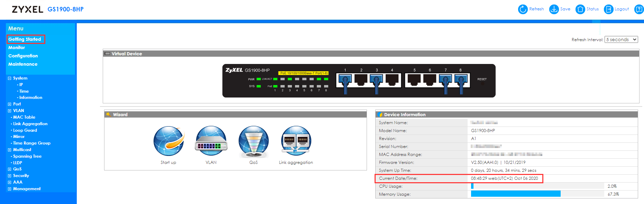Image resolution: width=644 pixels, height=204 pixels.
Task: Click the Refresh icon in top bar
Action: click(x=523, y=9)
